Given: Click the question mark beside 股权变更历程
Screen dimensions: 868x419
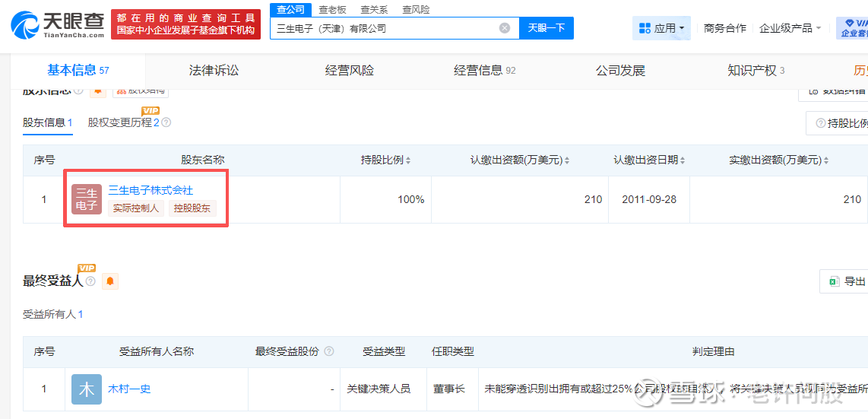Looking at the screenshot, I should pos(166,122).
